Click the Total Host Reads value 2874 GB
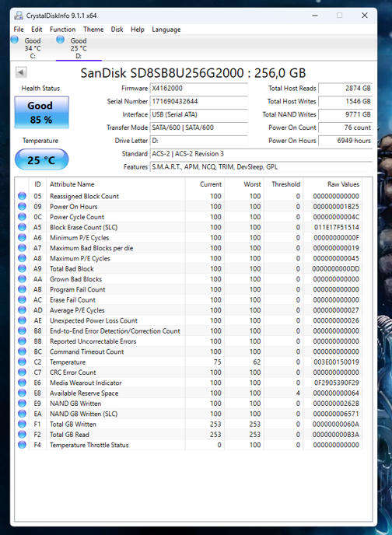Viewport: 392px width, 535px height. pos(345,89)
